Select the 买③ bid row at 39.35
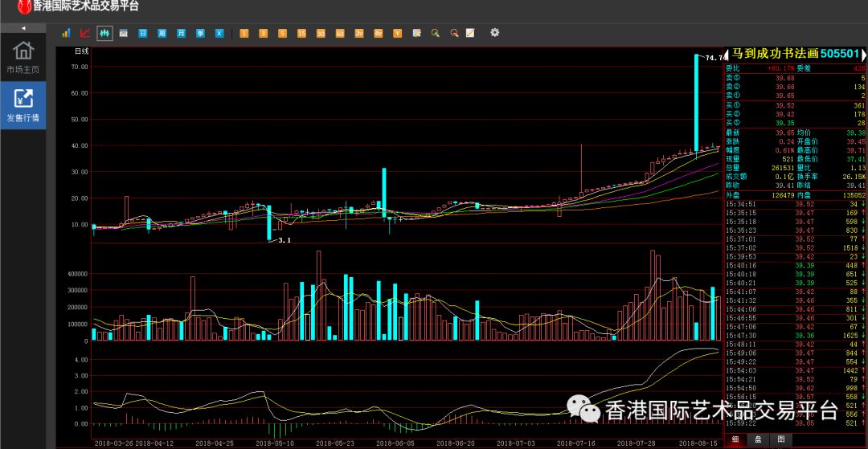This screenshot has width=868, height=449. 796,123
